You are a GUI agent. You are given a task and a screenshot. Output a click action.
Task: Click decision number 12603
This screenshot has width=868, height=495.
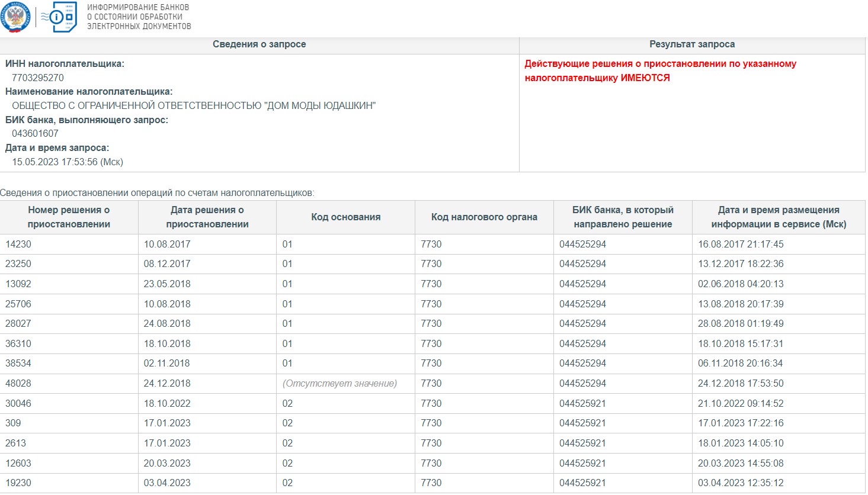tap(18, 464)
